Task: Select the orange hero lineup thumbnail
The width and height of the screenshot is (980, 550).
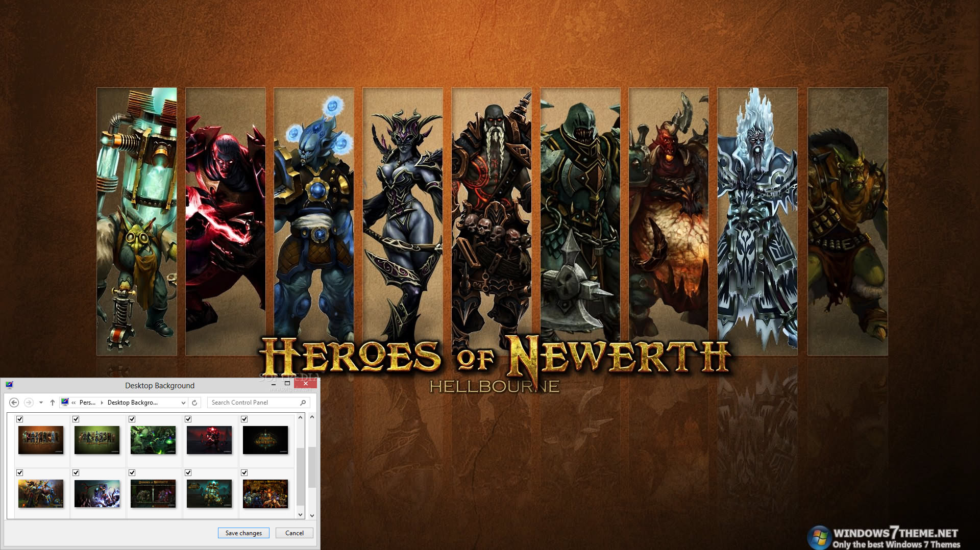Action: pos(41,440)
